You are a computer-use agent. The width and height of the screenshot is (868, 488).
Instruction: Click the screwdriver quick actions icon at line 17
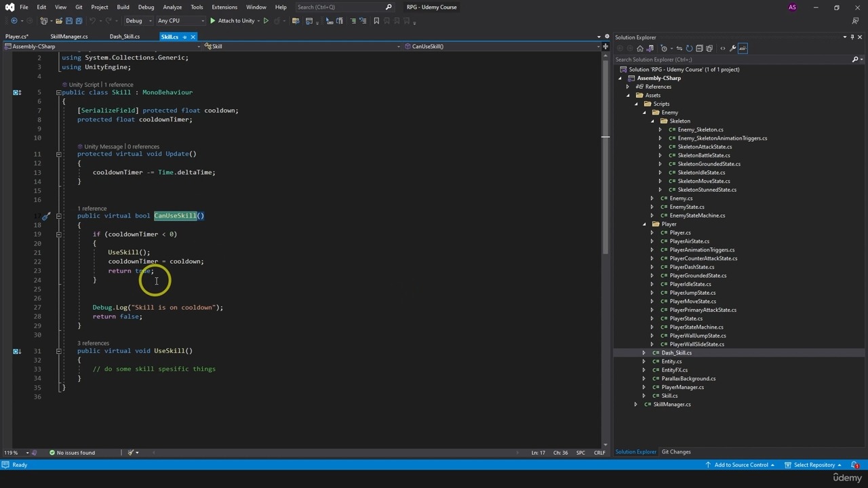45,216
